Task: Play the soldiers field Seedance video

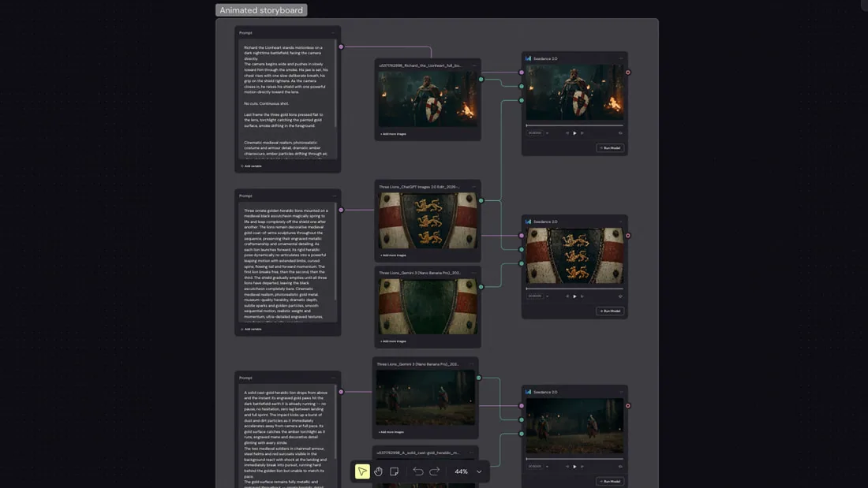Action: pyautogui.click(x=574, y=467)
